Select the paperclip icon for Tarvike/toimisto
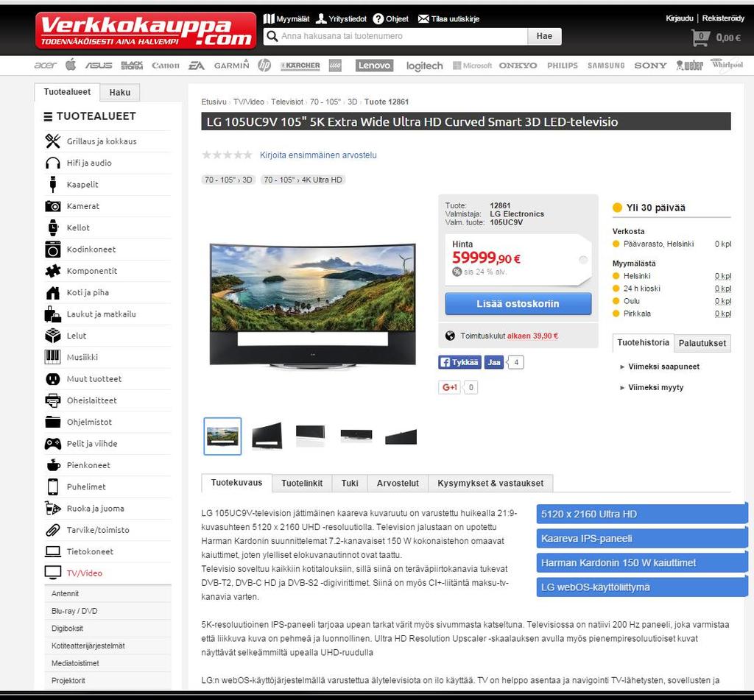Screen dimensions: 754x700 [x=53, y=530]
